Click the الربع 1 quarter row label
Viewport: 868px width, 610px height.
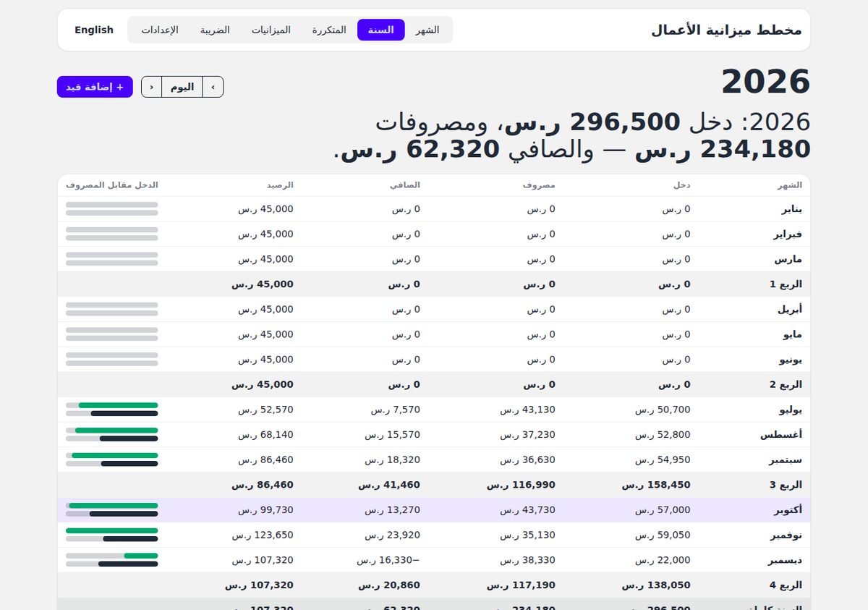tap(786, 284)
